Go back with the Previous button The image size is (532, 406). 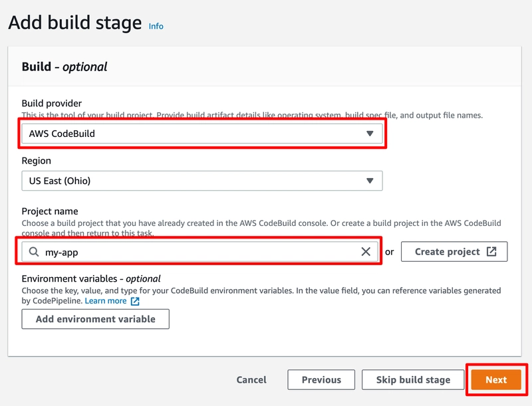(321, 380)
